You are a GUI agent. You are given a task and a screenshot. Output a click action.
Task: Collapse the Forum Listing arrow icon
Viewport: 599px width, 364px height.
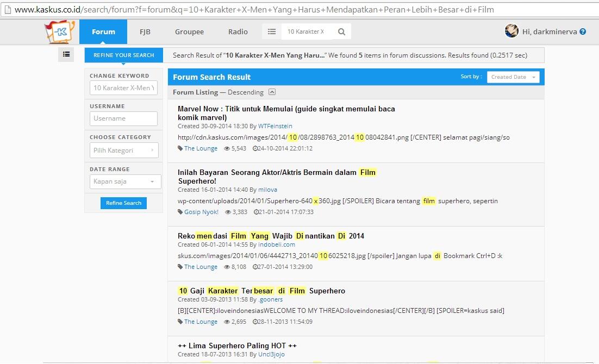[272, 92]
